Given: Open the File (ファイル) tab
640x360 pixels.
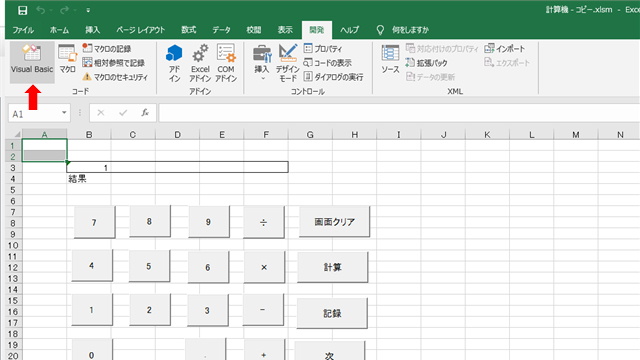Looking at the screenshot, I should (23, 30).
